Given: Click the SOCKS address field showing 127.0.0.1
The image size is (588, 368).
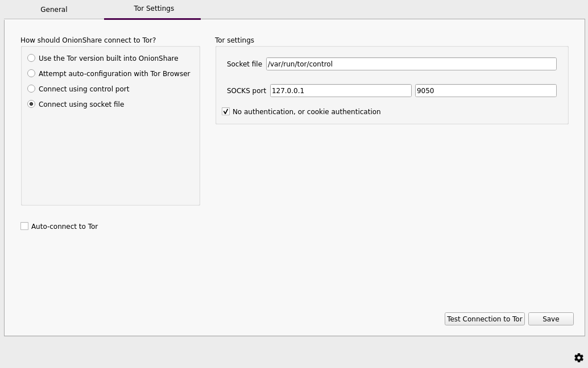Looking at the screenshot, I should [340, 91].
